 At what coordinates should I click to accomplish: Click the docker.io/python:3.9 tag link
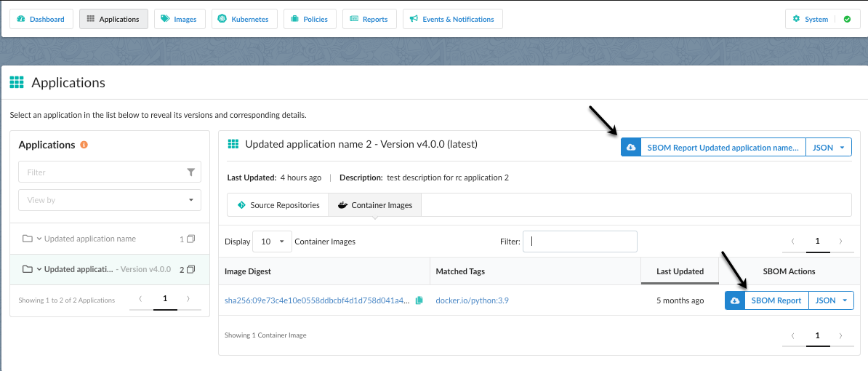coord(472,300)
